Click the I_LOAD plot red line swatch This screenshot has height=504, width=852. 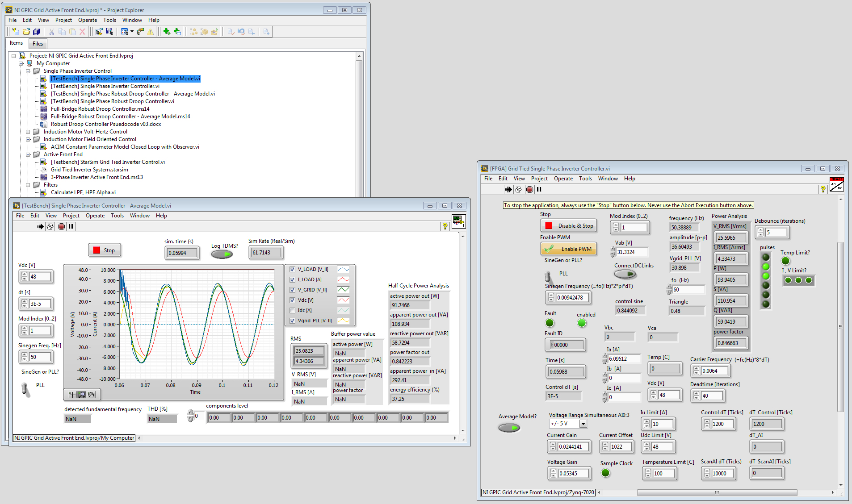pyautogui.click(x=343, y=279)
